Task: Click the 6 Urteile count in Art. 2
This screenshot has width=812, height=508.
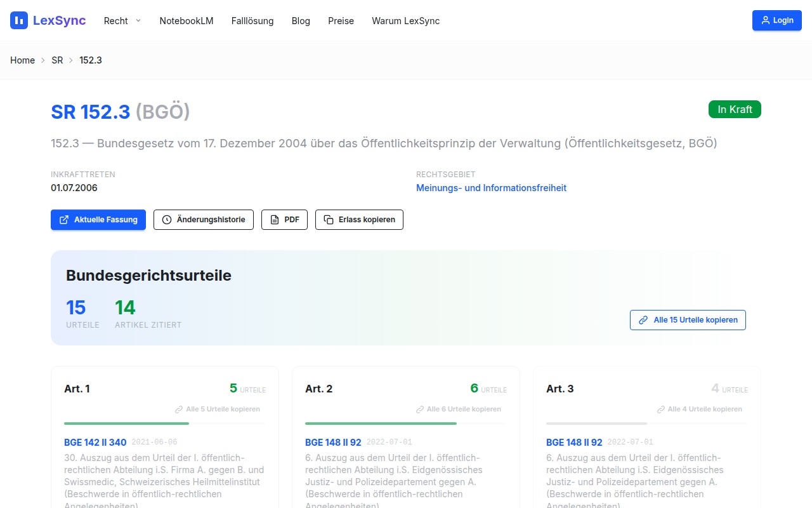Action: click(x=475, y=388)
